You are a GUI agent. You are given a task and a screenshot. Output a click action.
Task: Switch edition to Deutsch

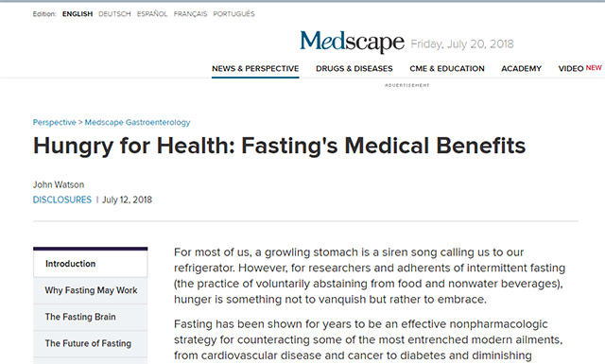114,14
